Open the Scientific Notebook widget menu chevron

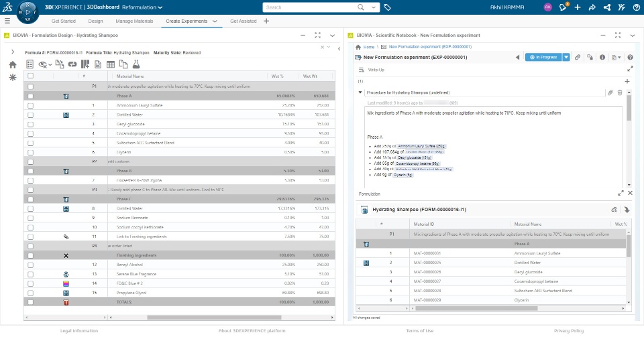coord(633,36)
